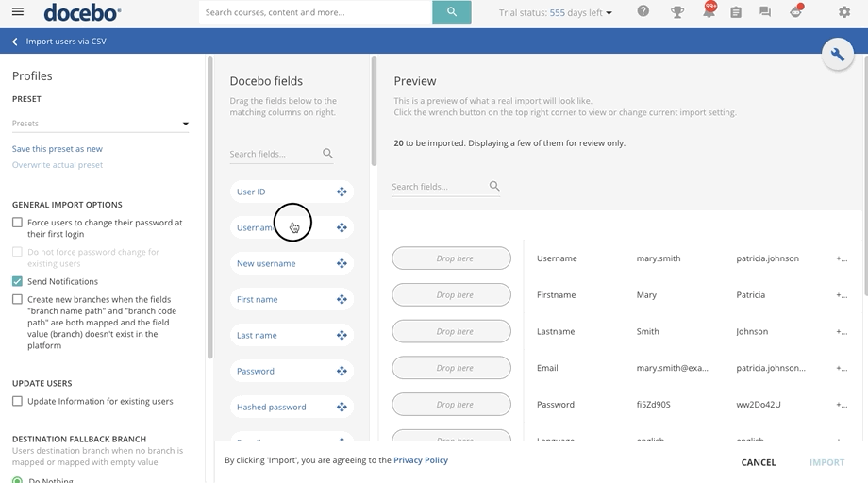Enable force password change at first login
The height and width of the screenshot is (483, 868).
pos(18,223)
